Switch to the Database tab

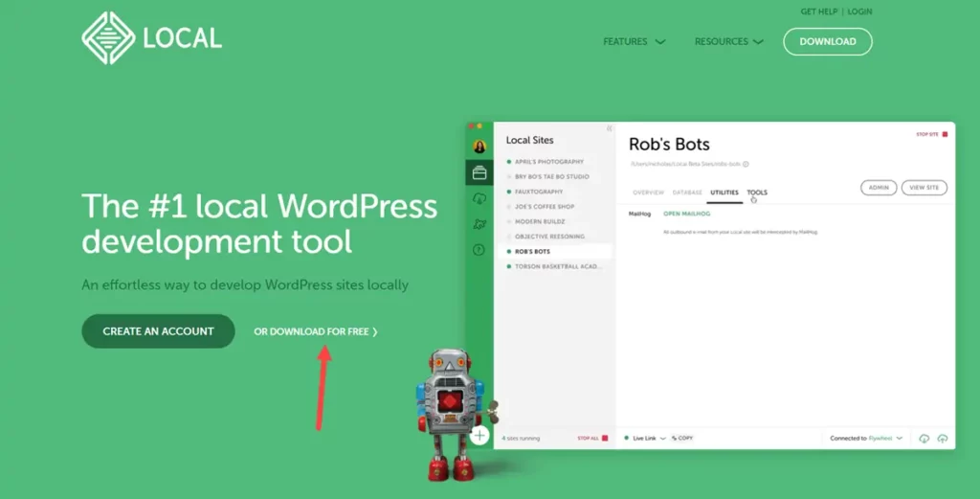click(687, 193)
